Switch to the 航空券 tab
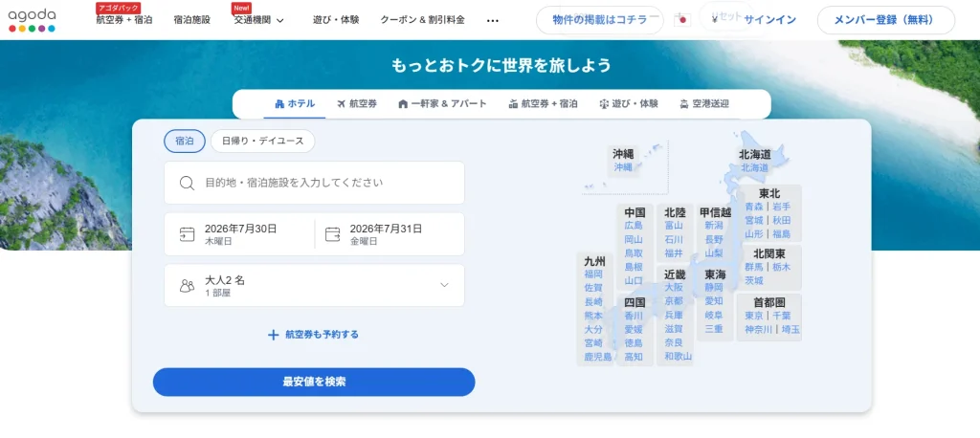Viewport: 980px width, 438px height. [x=357, y=103]
